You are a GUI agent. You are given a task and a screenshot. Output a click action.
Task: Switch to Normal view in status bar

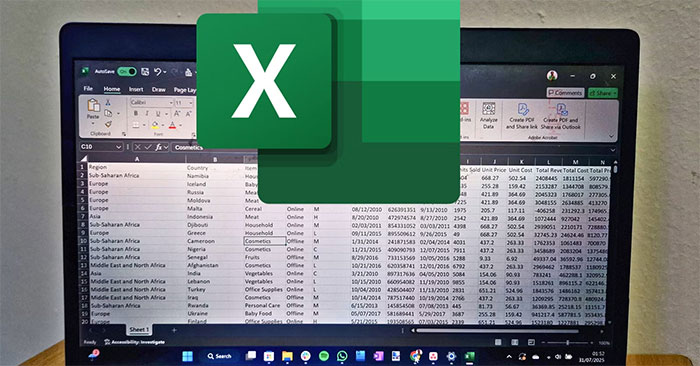coord(498,342)
